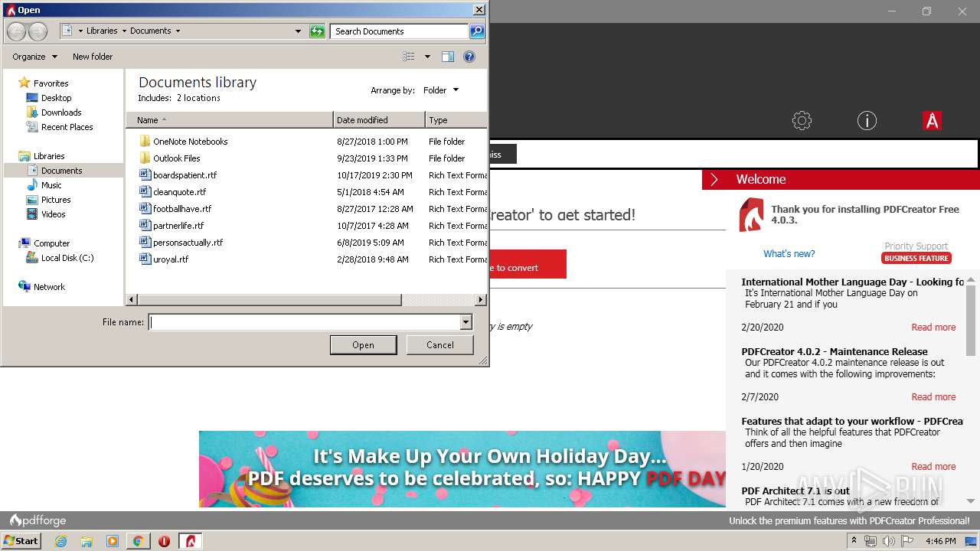
Task: Launch Chrome from the taskbar
Action: coord(138,541)
